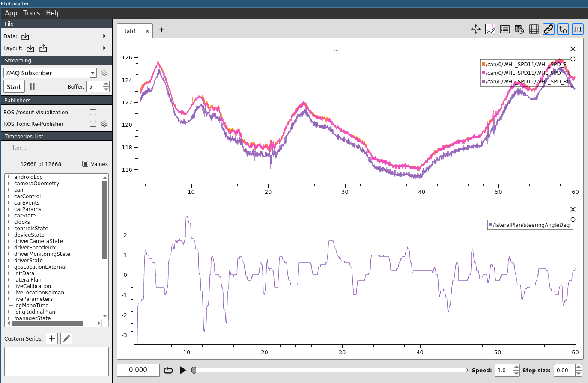Screen dimensions: 588x383
Task: Click the move/pan arrows toolbar icon
Action: click(476, 29)
